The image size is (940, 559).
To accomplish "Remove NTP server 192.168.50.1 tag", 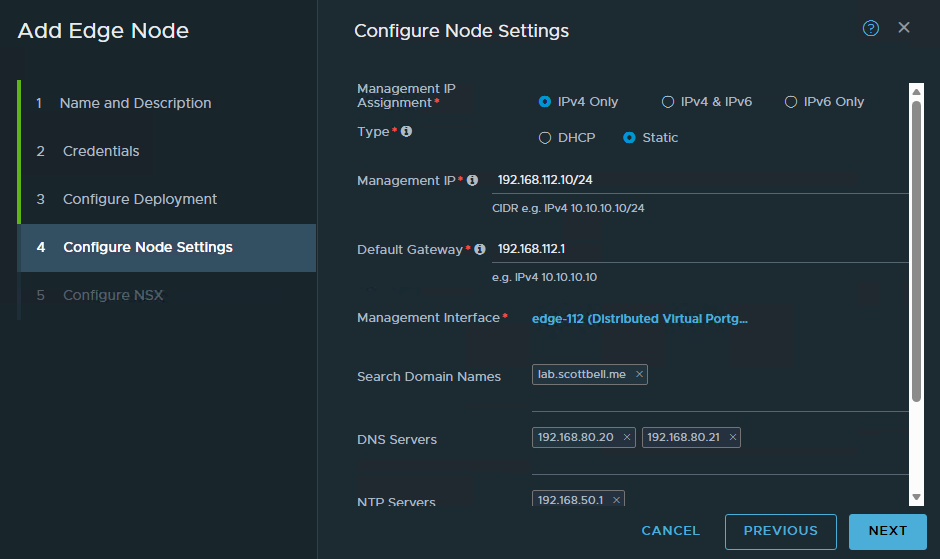I will (616, 500).
